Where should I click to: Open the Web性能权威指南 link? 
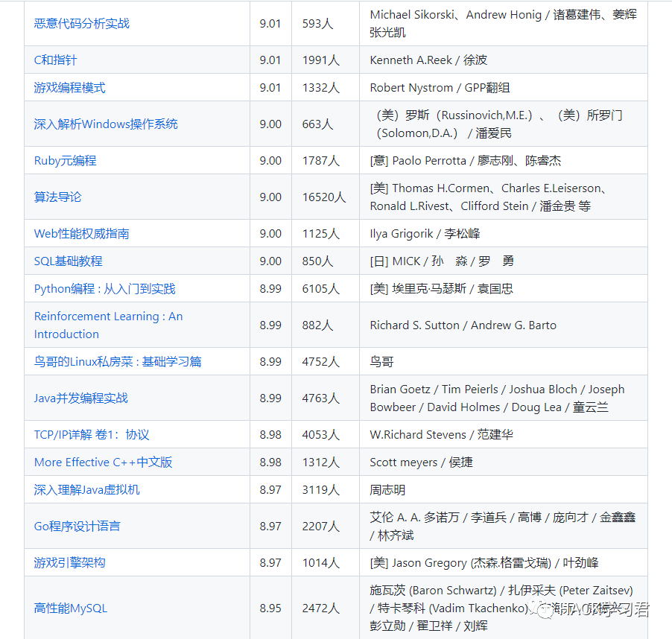click(81, 233)
